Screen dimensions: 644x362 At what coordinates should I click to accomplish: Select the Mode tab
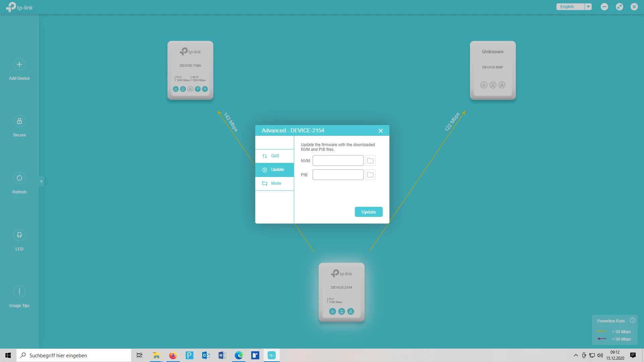pos(275,183)
